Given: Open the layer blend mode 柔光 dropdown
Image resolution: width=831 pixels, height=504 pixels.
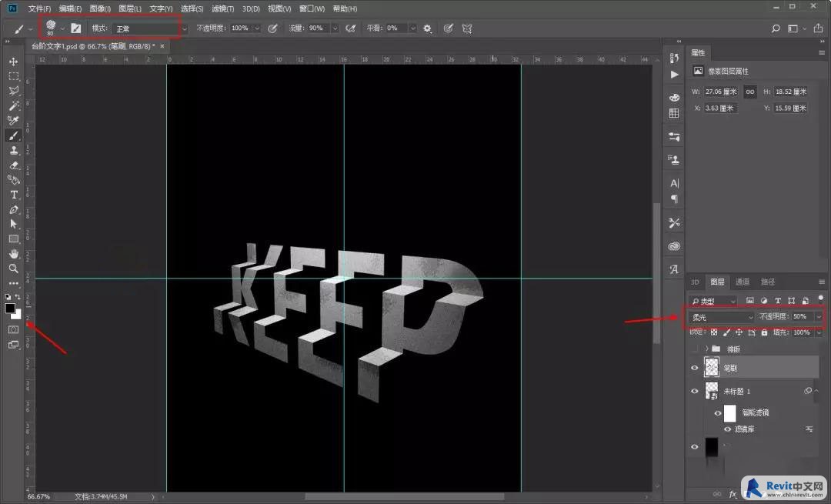Looking at the screenshot, I should [721, 317].
